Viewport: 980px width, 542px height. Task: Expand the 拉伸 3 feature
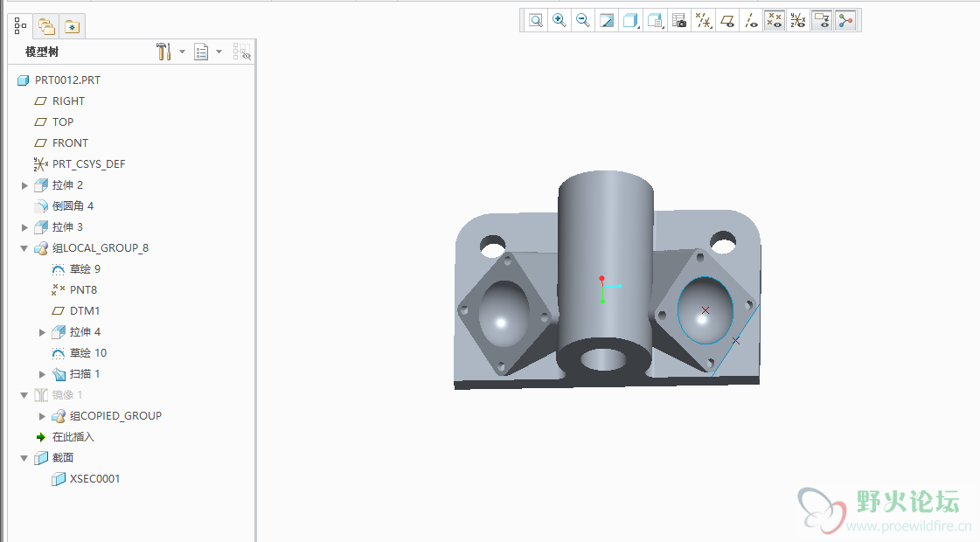pos(24,227)
